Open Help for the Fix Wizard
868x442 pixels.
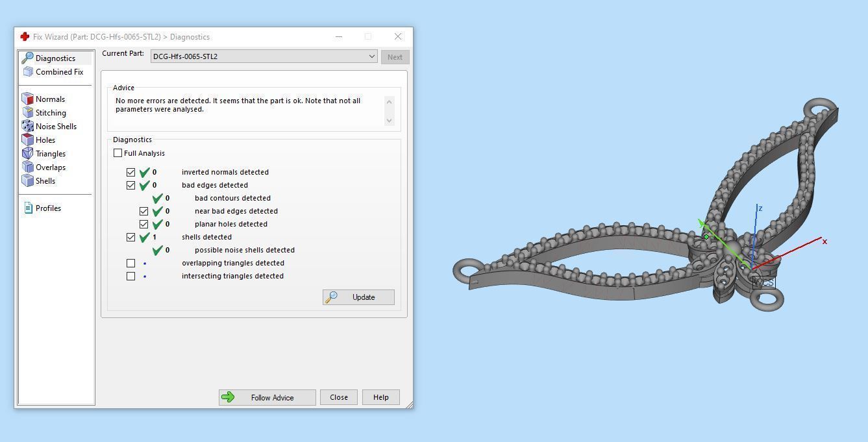(x=381, y=397)
